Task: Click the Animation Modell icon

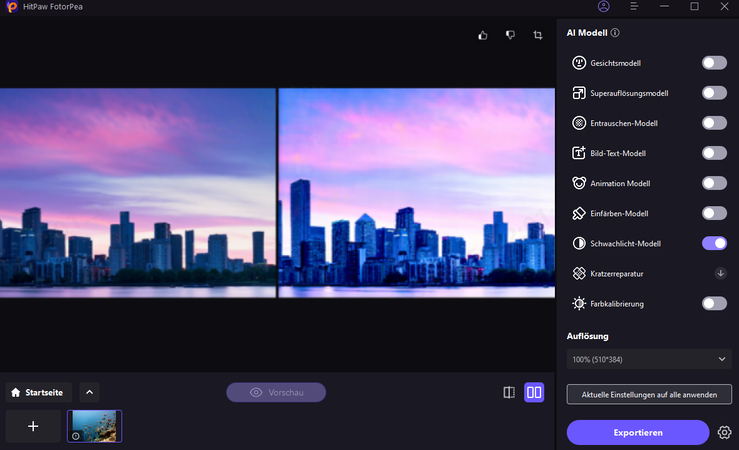Action: point(579,183)
